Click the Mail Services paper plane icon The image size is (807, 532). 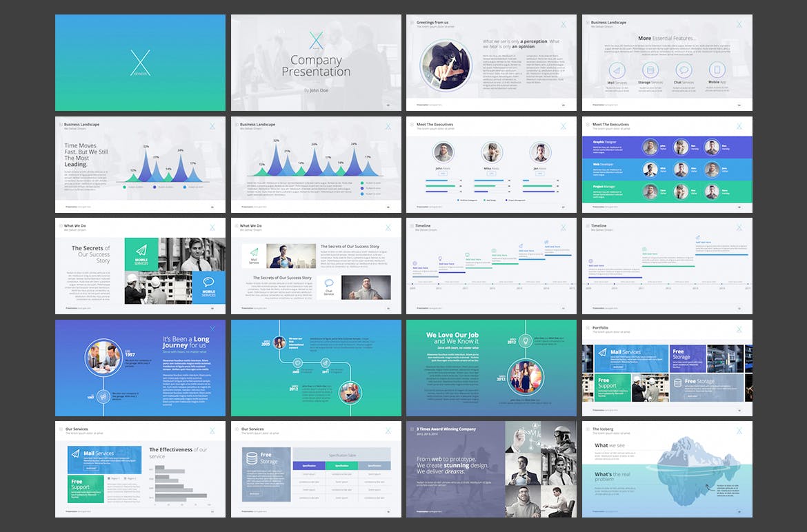(x=616, y=70)
